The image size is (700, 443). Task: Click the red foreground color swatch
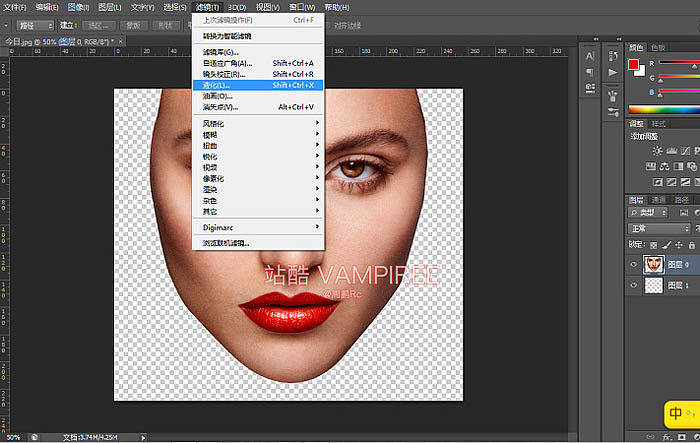(633, 64)
